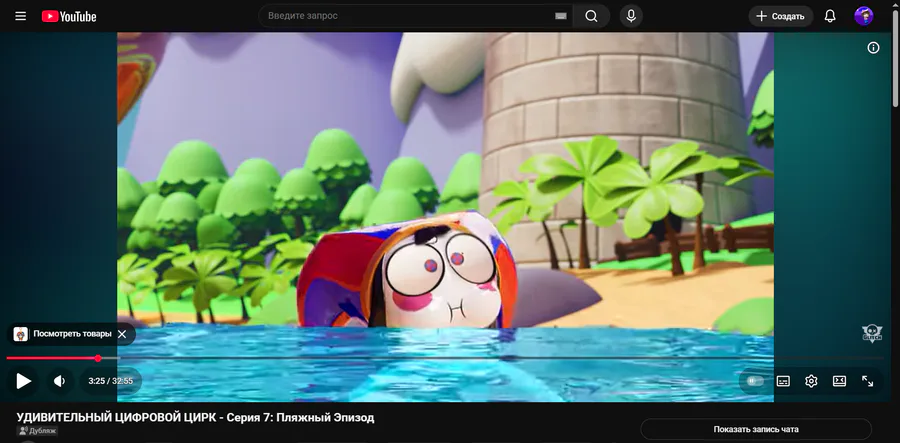Screen dimensions: 900x443
Task: Click the channel watermark logo in video
Action: [x=872, y=333]
